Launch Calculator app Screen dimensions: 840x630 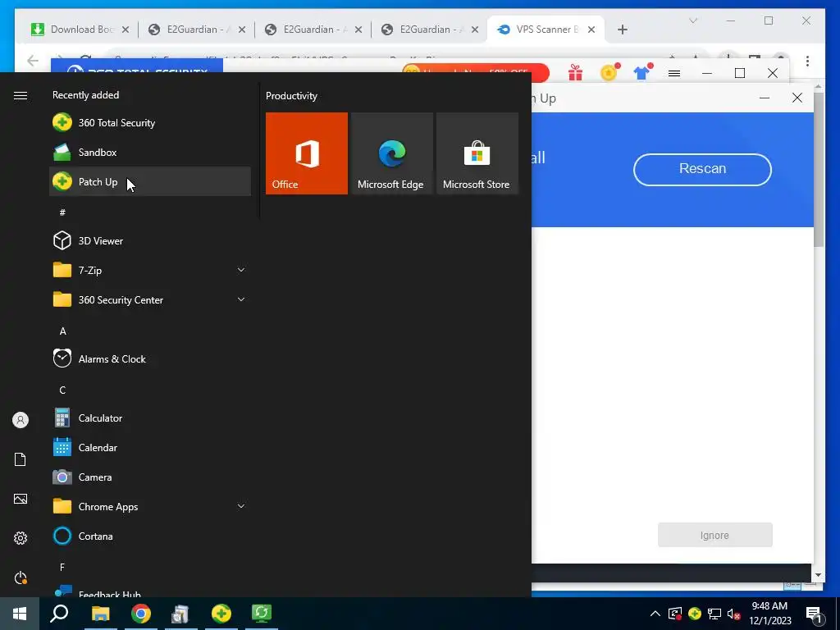150,418
